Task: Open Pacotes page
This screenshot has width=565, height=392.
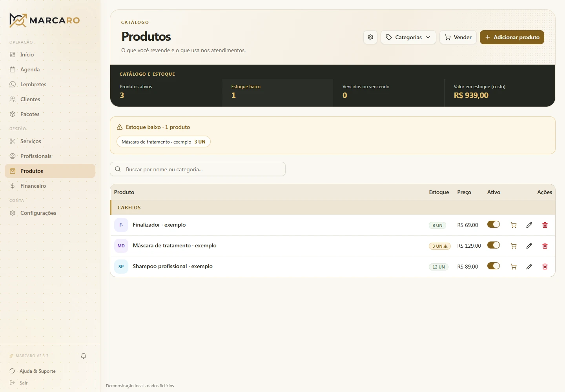Action: (50, 114)
